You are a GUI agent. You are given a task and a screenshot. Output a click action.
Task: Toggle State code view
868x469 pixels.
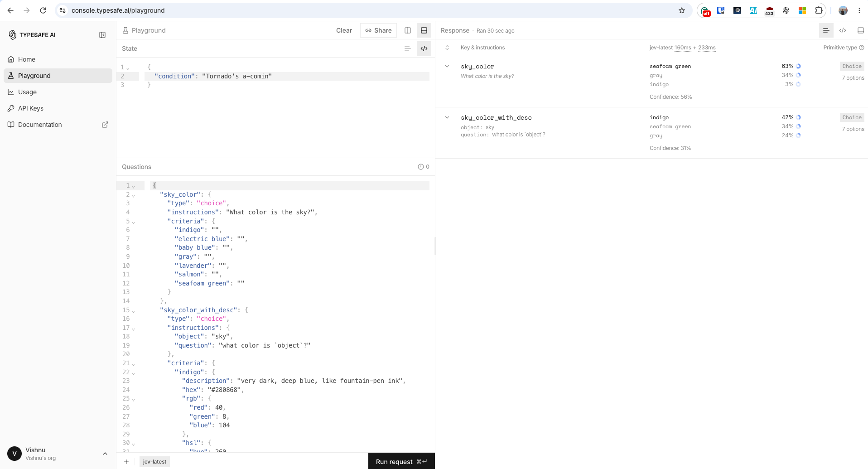[x=424, y=48]
